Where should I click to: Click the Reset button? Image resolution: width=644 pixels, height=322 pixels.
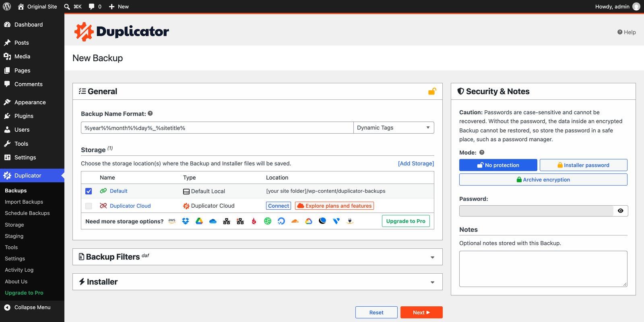tap(376, 312)
